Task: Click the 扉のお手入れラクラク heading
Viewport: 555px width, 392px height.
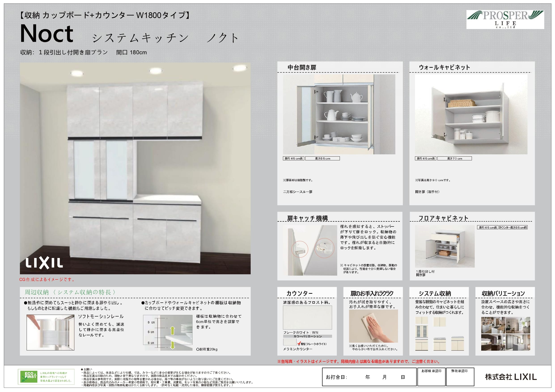Action: (372, 293)
